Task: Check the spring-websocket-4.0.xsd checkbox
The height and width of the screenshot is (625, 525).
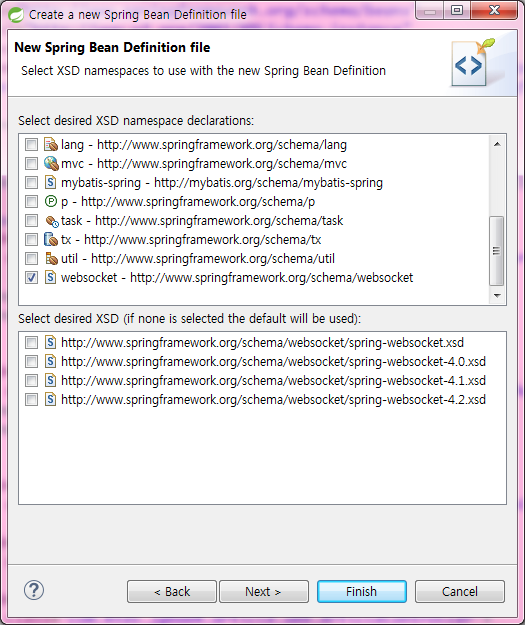Action: [x=31, y=362]
